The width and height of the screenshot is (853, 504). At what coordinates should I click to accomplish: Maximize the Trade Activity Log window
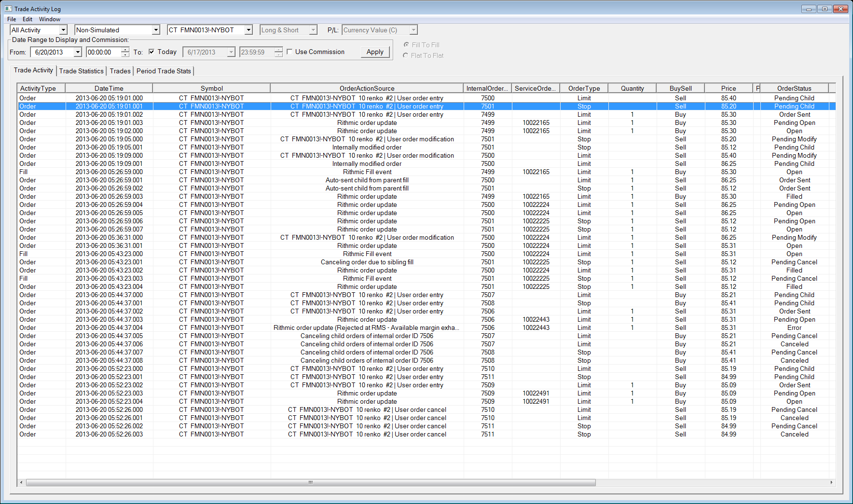[825, 9]
